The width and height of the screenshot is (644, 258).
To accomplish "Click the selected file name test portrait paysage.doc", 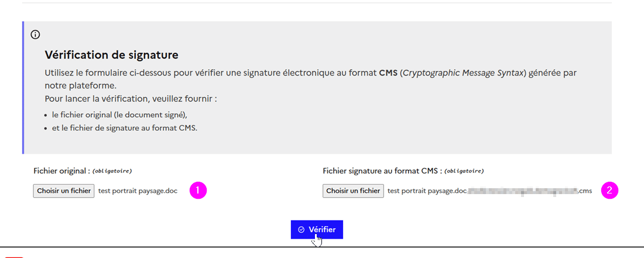I will click(138, 191).
